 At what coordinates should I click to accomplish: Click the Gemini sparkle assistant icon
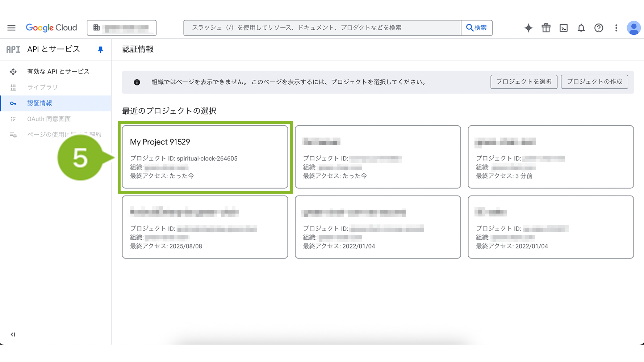point(528,28)
